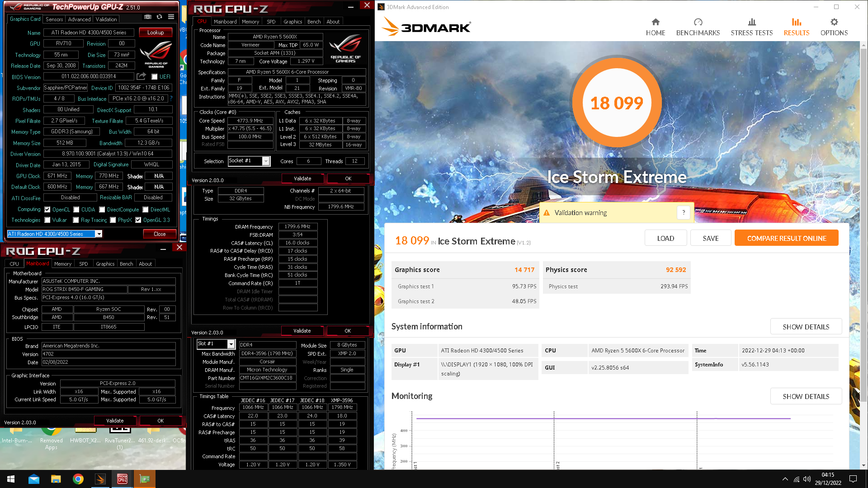
Task: Click Validate in the Memory timings window
Action: tap(302, 331)
